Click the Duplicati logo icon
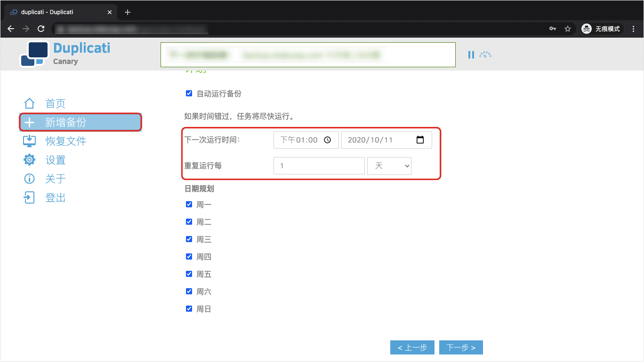Screen dimensions: 644x362 pos(34,54)
